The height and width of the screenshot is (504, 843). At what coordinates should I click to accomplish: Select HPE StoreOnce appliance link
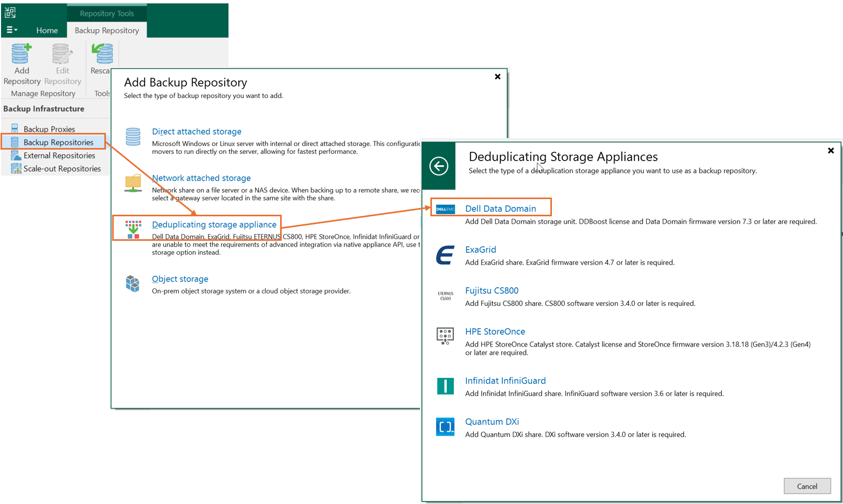click(495, 331)
